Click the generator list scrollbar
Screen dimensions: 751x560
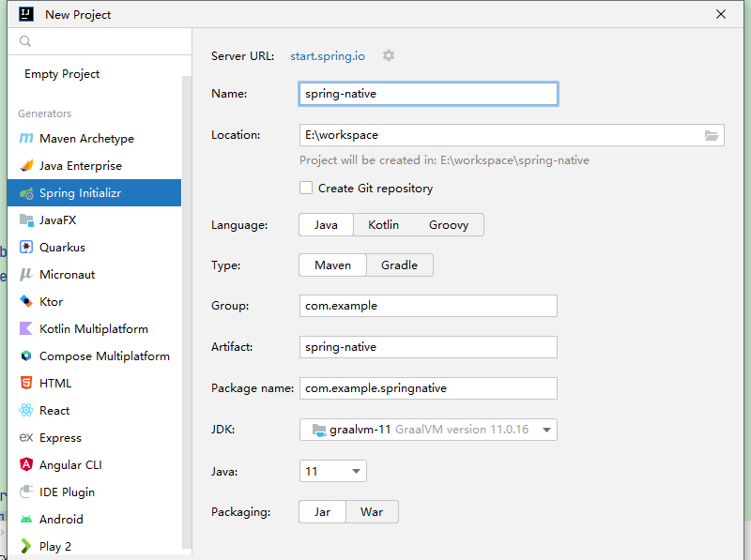point(187,312)
